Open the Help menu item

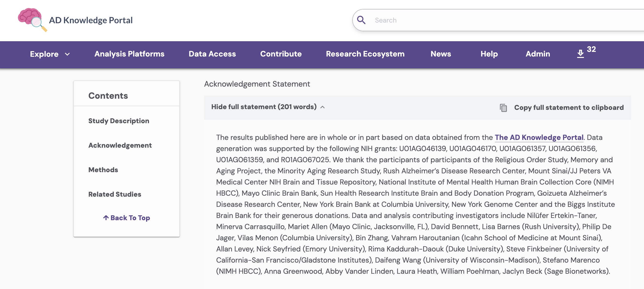point(489,54)
